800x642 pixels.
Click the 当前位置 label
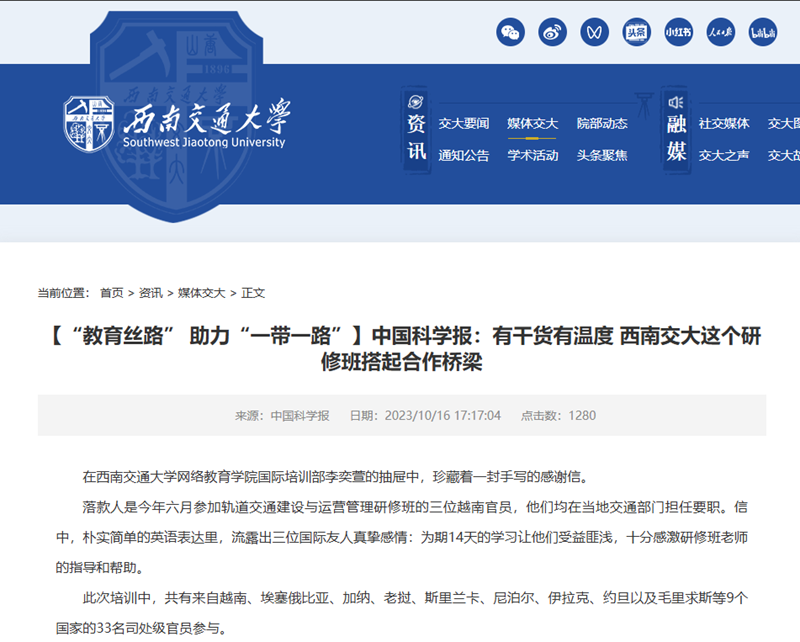63,293
